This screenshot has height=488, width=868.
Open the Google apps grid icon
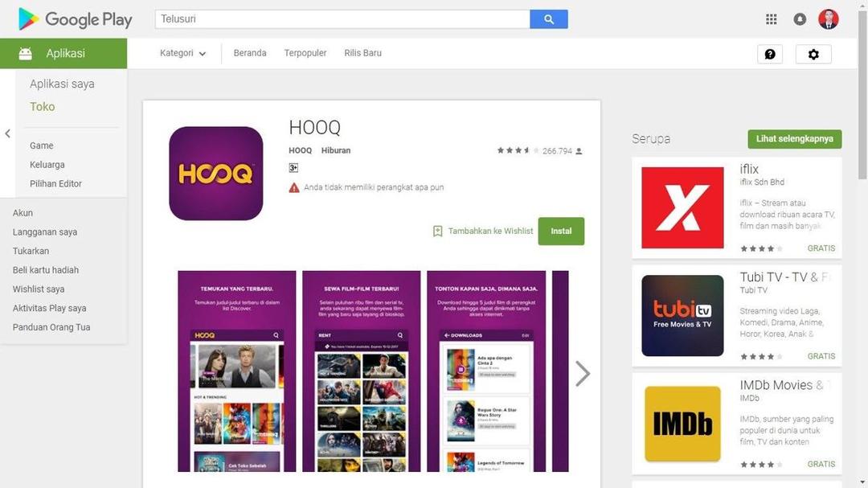tap(771, 19)
